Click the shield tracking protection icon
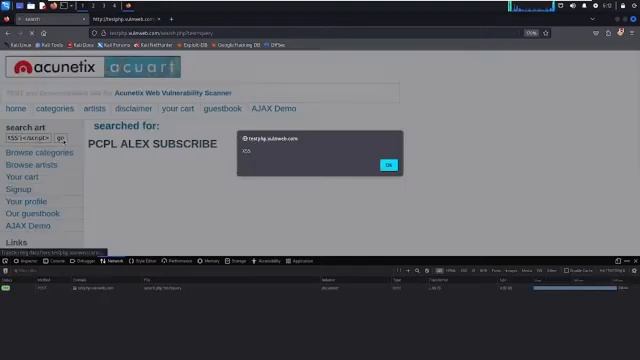 pos(94,33)
